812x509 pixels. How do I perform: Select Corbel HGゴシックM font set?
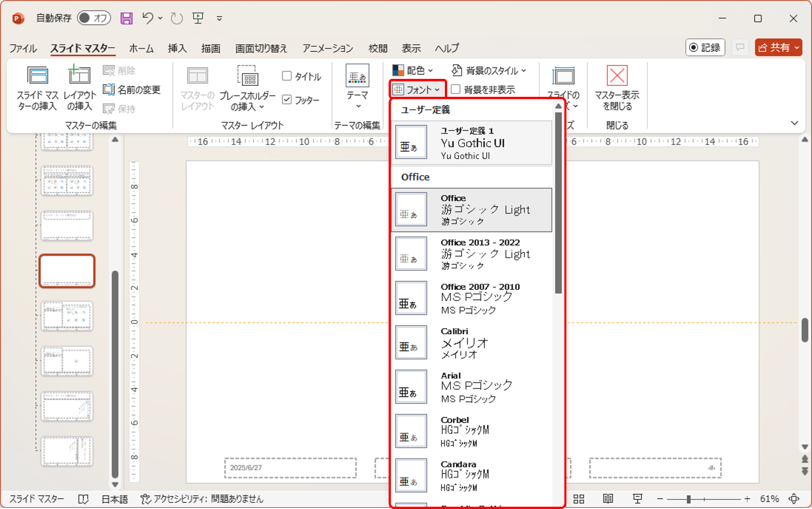coord(472,431)
